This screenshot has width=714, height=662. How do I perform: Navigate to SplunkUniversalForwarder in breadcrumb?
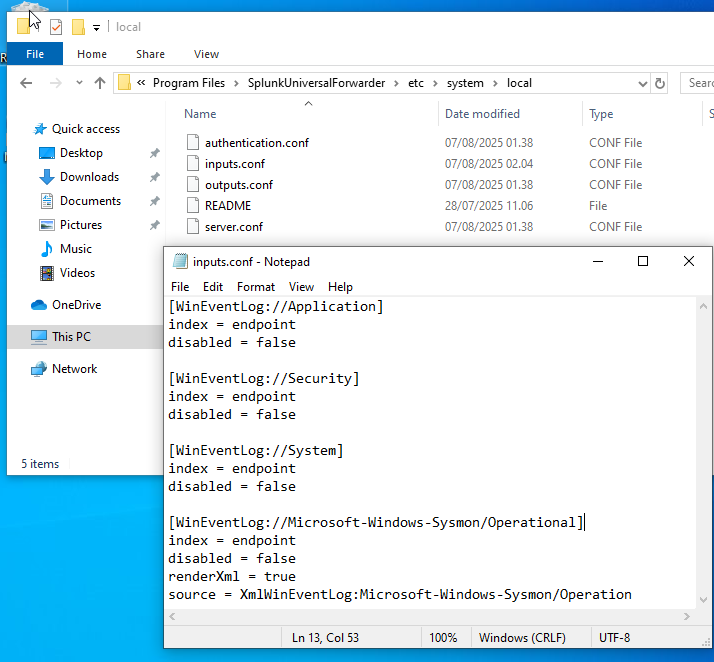tap(316, 83)
